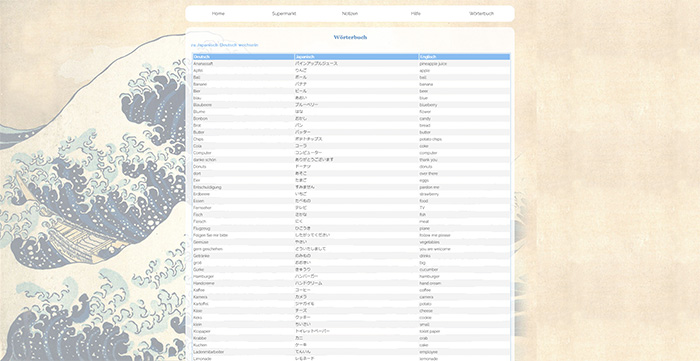Click the English word 'cookie'
The width and height of the screenshot is (700, 361).
click(425, 318)
